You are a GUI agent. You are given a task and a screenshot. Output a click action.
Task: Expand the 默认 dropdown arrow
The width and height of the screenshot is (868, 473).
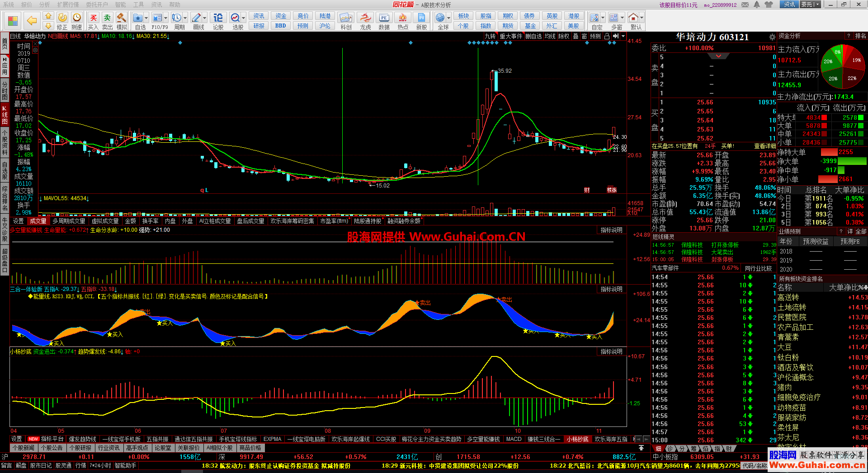(642, 18)
